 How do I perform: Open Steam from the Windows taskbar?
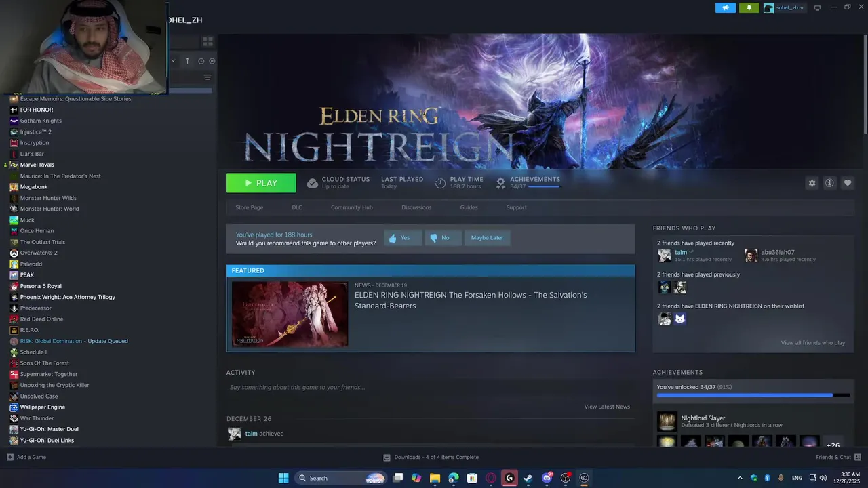pyautogui.click(x=528, y=478)
